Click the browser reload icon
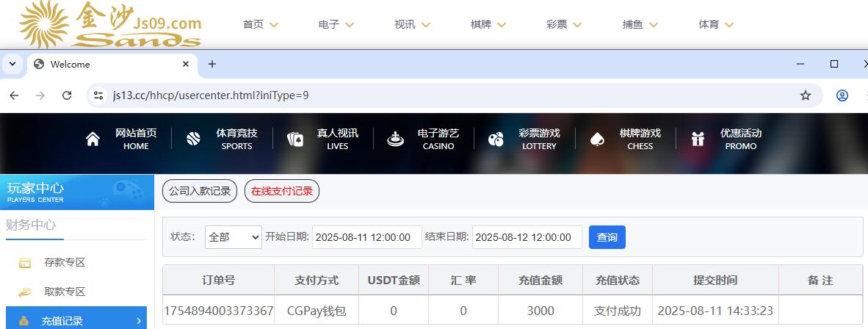Image resolution: width=868 pixels, height=329 pixels. pyautogui.click(x=67, y=95)
